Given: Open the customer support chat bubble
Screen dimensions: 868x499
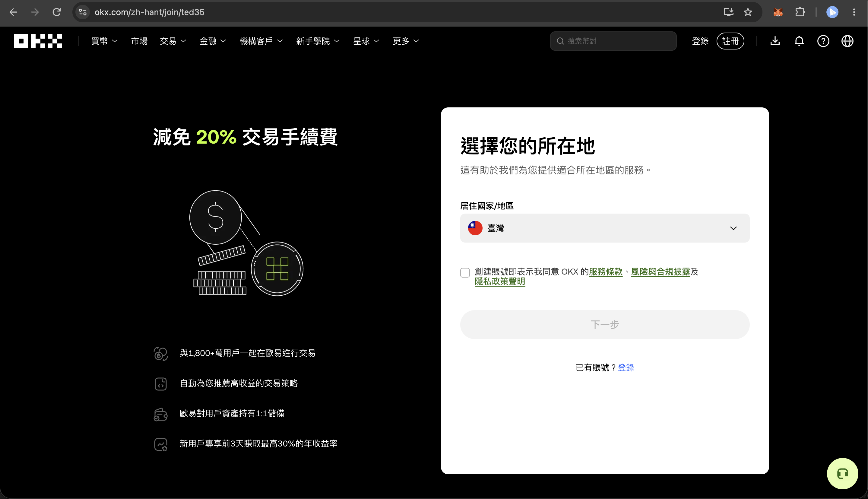Looking at the screenshot, I should pos(842,474).
